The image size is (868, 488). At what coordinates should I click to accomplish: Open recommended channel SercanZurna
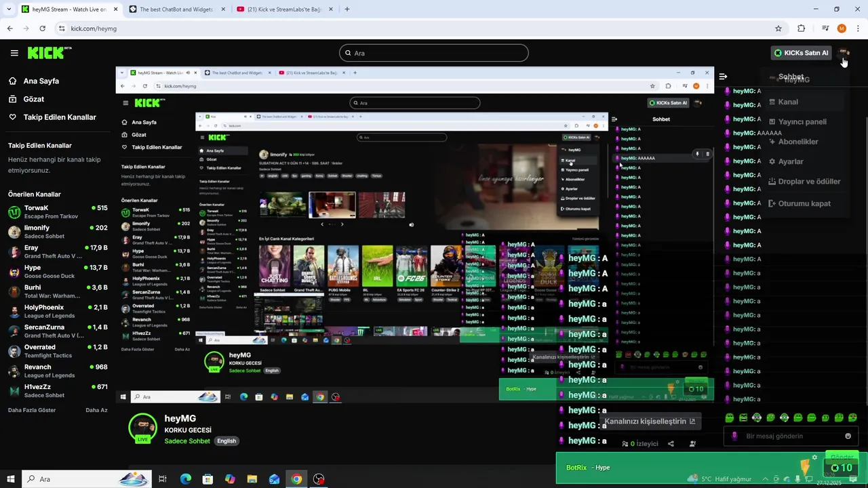pyautogui.click(x=58, y=331)
